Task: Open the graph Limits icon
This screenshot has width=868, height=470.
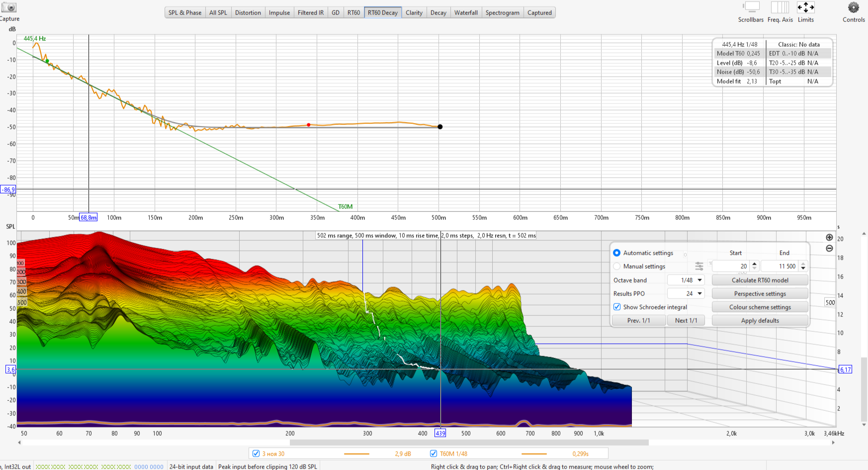Action: 805,7
